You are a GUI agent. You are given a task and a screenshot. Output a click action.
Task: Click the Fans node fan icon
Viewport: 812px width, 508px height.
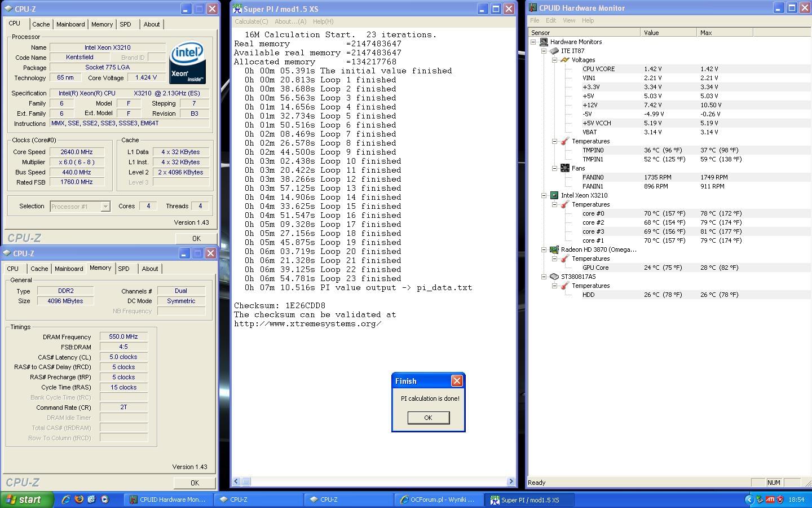(565, 168)
